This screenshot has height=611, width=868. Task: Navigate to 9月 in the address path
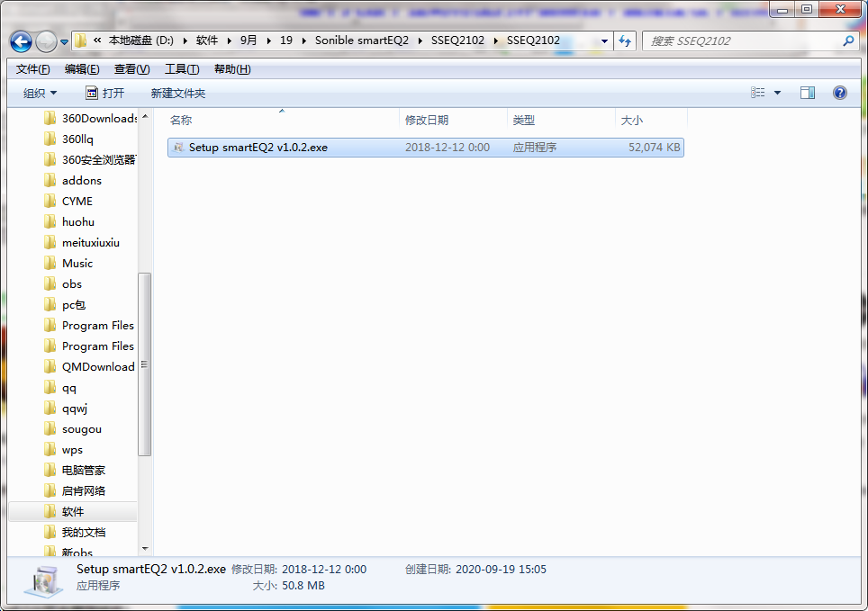pos(249,40)
